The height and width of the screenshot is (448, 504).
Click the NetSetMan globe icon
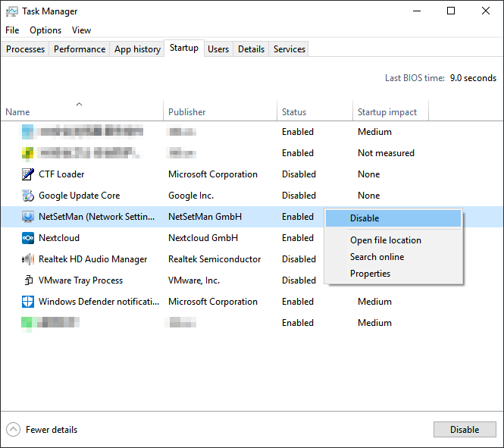27,217
